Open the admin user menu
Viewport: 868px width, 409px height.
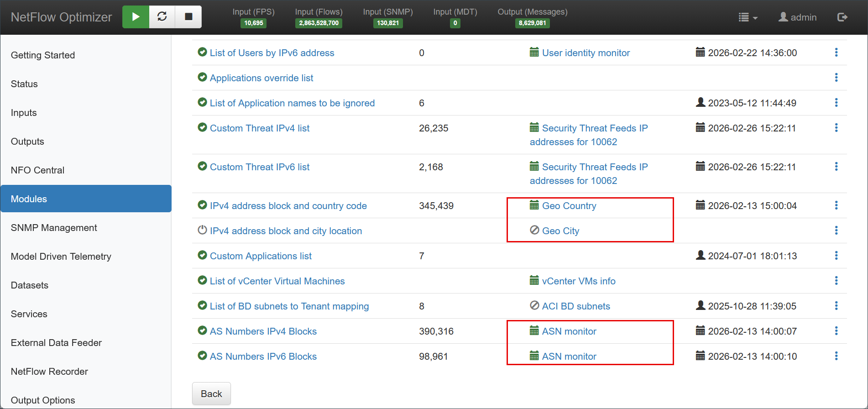tap(797, 17)
